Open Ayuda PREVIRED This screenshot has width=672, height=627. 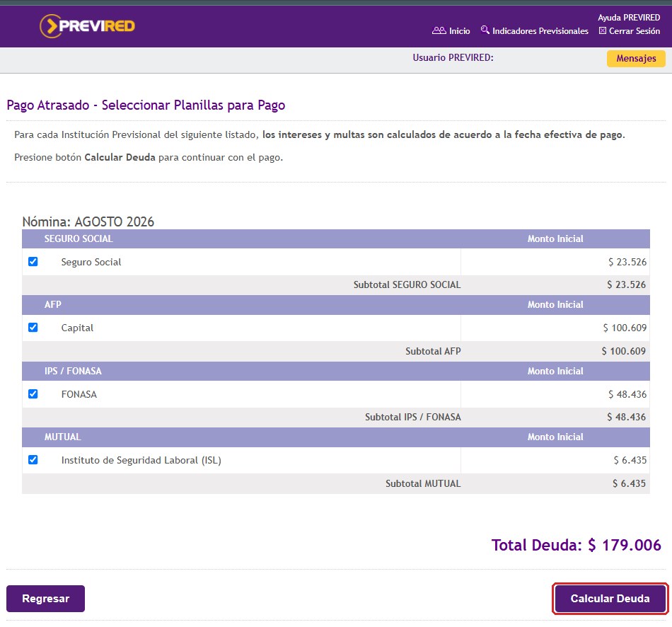coord(629,18)
